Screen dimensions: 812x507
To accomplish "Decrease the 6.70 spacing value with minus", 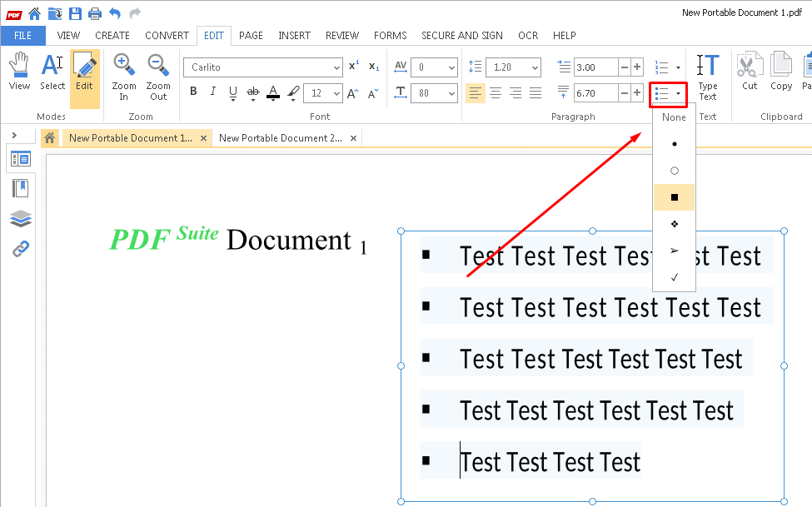I will click(625, 93).
